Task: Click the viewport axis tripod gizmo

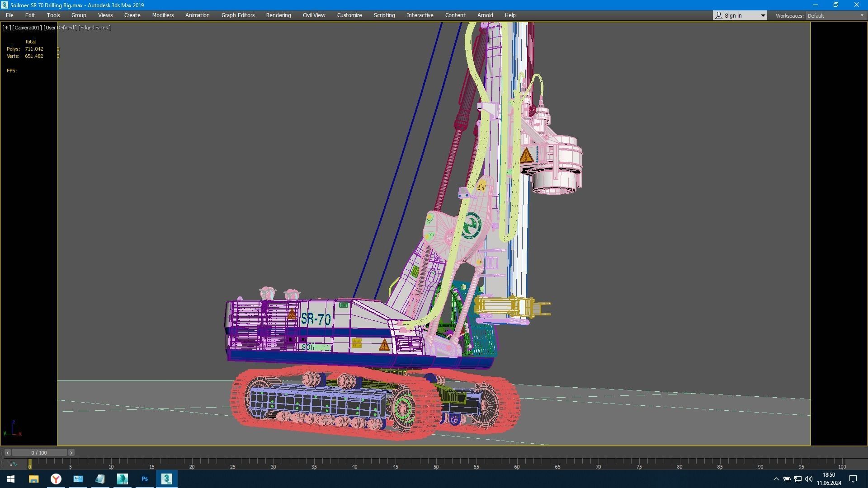Action: (13, 428)
